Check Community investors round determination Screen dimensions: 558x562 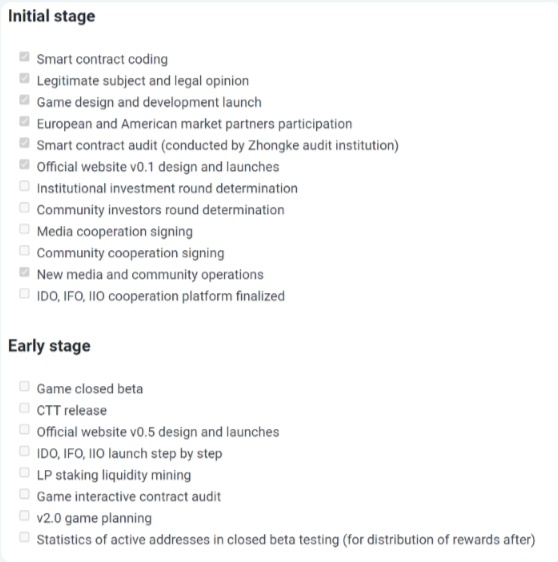click(x=24, y=207)
